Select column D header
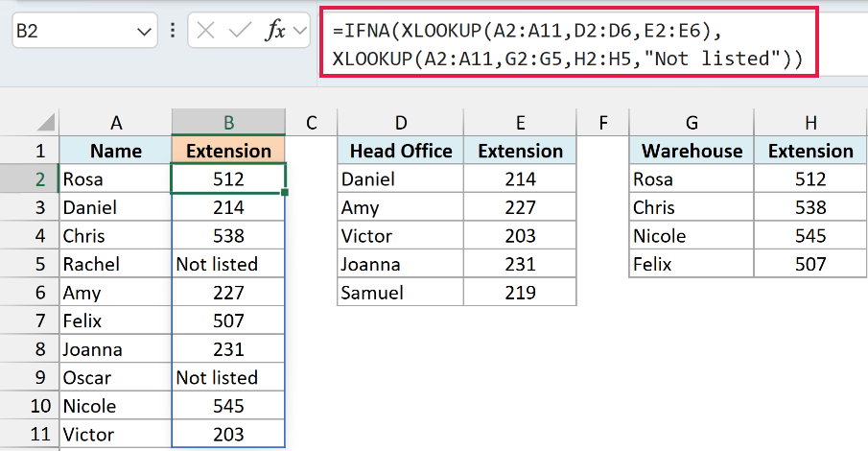The image size is (868, 451). pos(401,123)
